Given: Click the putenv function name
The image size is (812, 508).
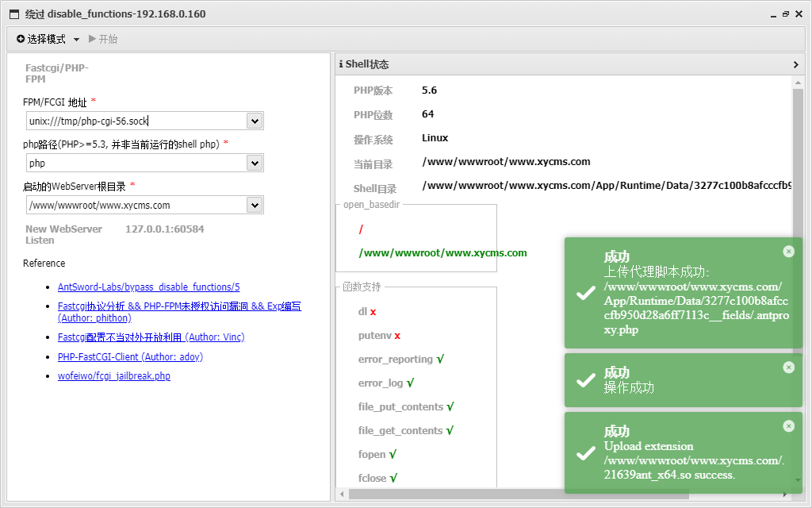Looking at the screenshot, I should pos(375,336).
